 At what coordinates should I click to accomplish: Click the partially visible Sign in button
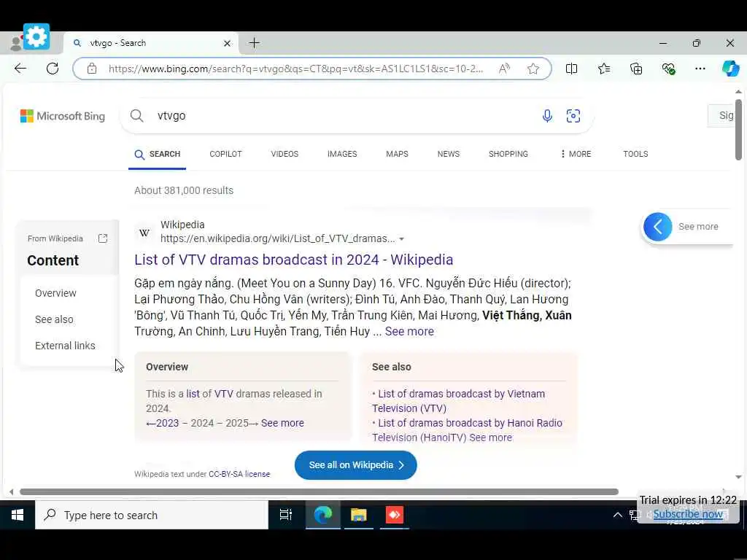721,115
